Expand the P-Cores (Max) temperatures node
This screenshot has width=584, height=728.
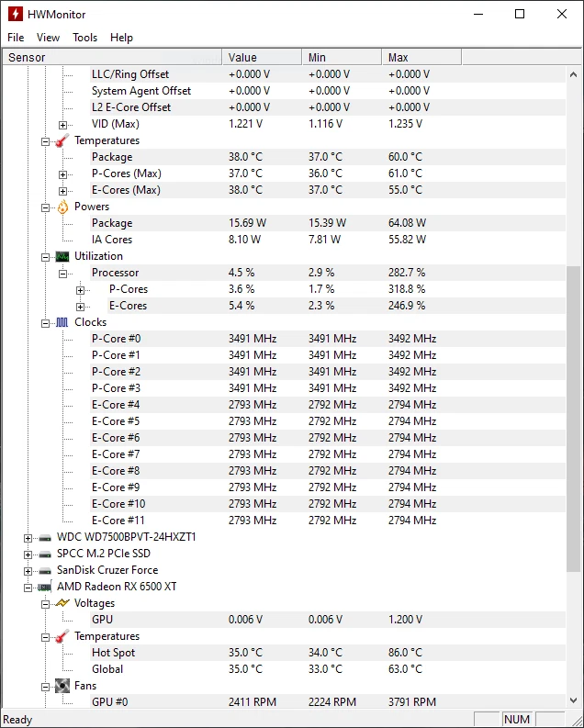[x=63, y=174]
